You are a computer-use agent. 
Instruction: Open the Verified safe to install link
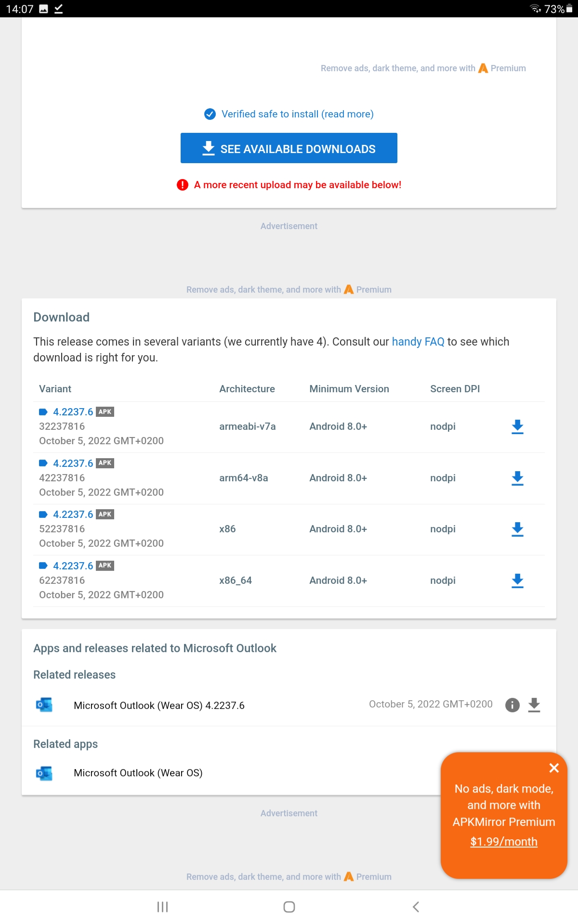coord(297,114)
